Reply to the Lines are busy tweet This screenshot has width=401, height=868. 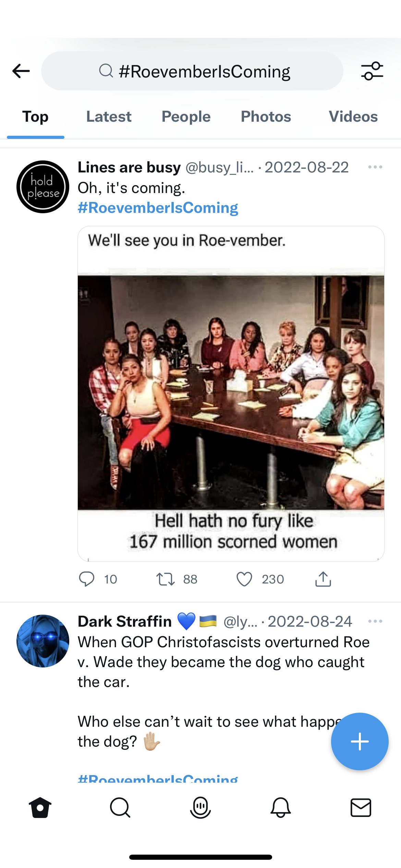click(x=87, y=579)
